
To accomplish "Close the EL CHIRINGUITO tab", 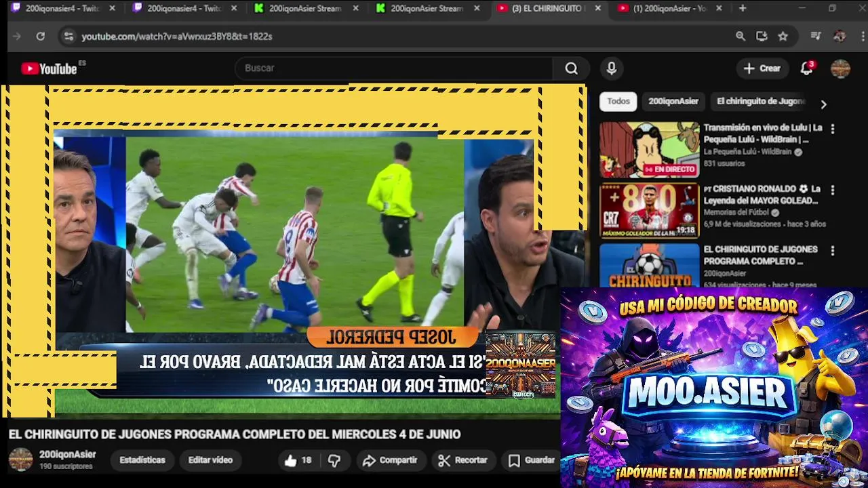I will point(597,8).
